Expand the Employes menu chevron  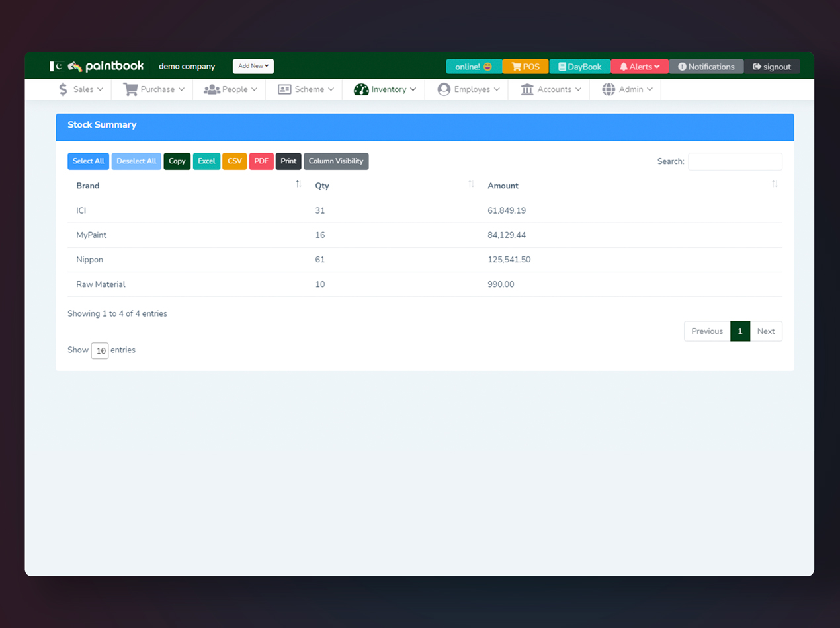497,89
